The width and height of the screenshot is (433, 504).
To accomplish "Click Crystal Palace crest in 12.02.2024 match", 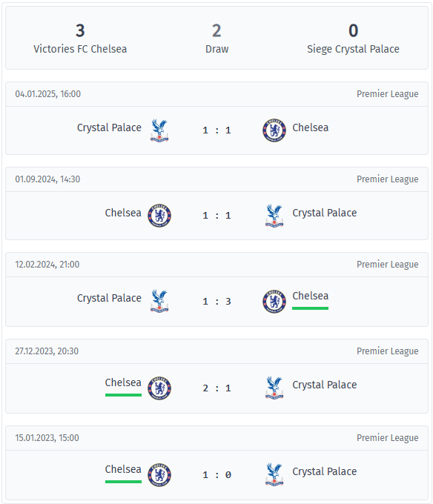I will (x=159, y=301).
